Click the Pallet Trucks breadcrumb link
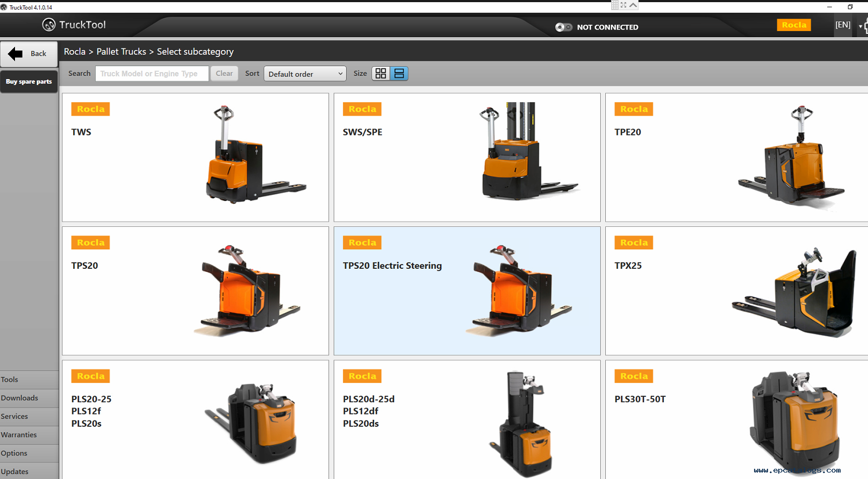The width and height of the screenshot is (868, 479). click(121, 52)
